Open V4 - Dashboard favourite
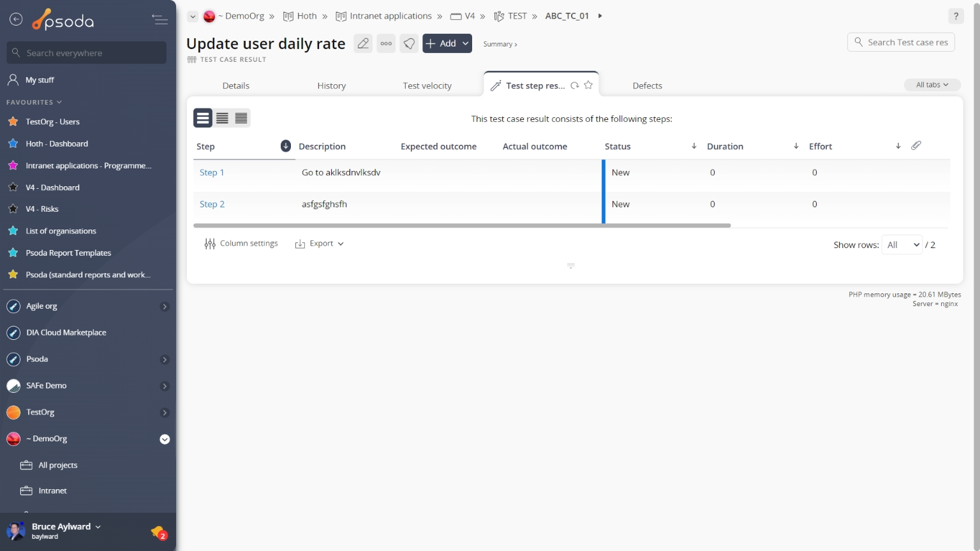Image resolution: width=980 pixels, height=551 pixels. coord(52,187)
